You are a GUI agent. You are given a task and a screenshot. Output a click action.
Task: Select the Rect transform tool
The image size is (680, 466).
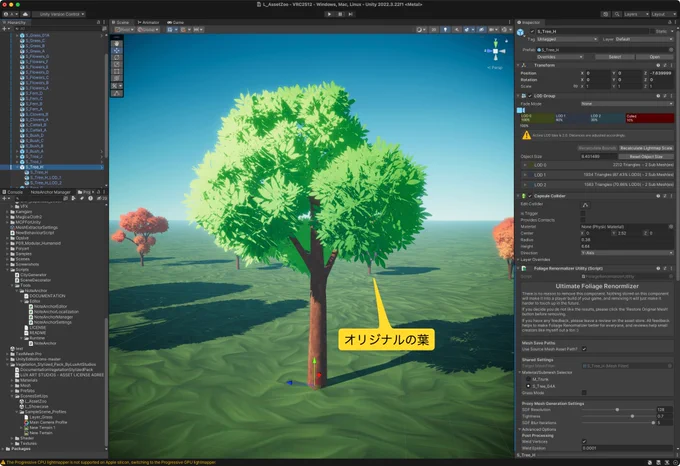(x=116, y=71)
